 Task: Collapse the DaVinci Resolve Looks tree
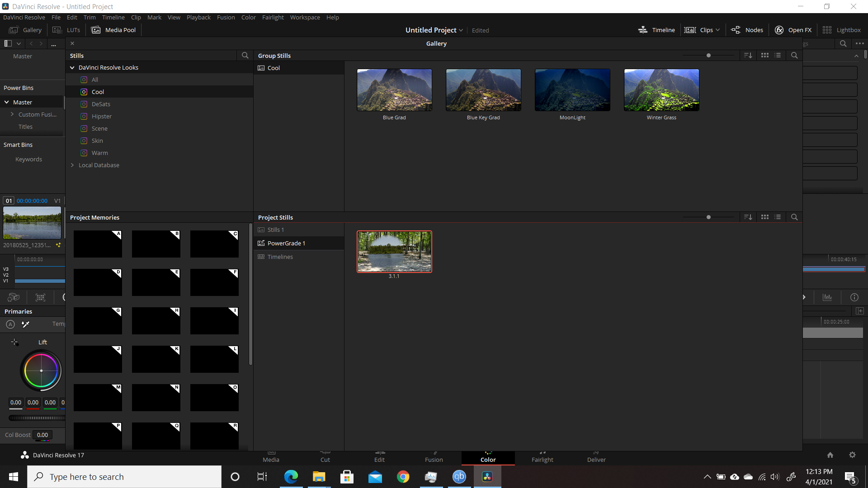(x=72, y=67)
